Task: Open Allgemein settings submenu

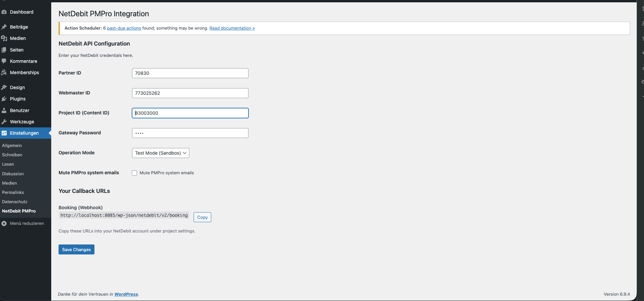Action: click(12, 146)
